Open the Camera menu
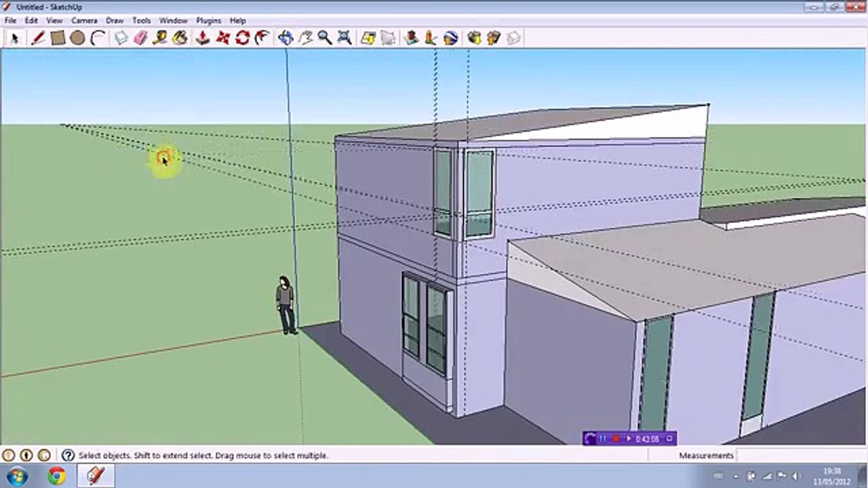Viewport: 868px width, 488px height. pyautogui.click(x=84, y=21)
